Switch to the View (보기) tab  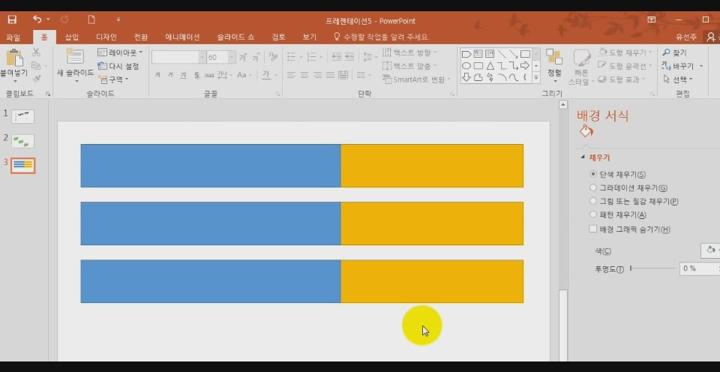click(x=309, y=37)
